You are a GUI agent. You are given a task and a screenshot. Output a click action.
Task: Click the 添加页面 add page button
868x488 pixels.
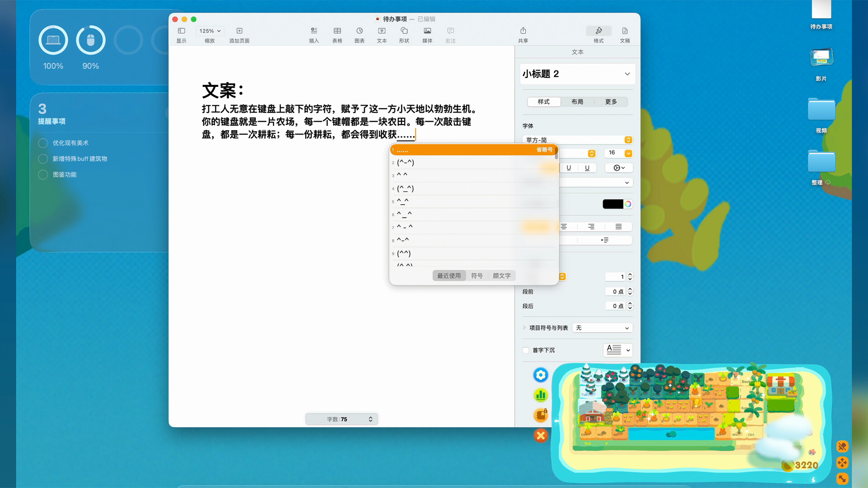(x=239, y=34)
